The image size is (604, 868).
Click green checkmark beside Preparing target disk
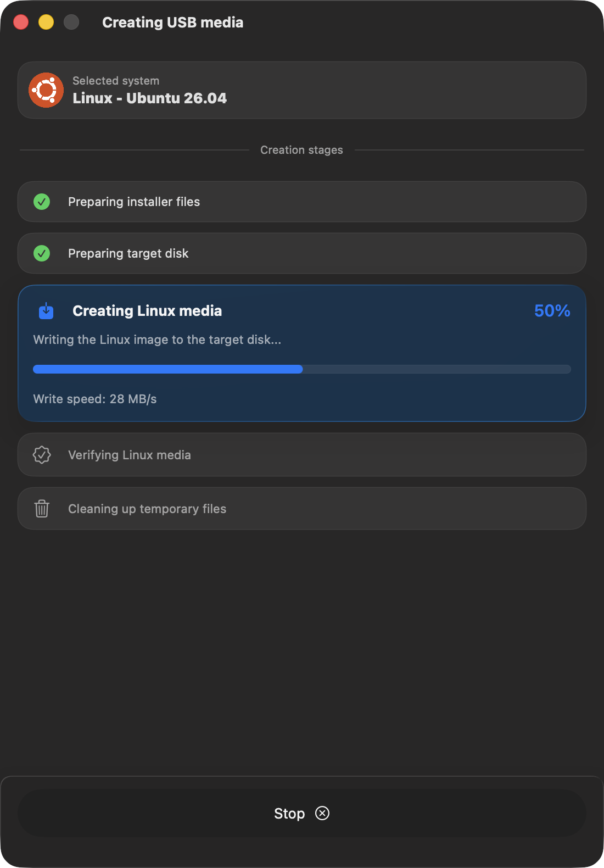[42, 253]
